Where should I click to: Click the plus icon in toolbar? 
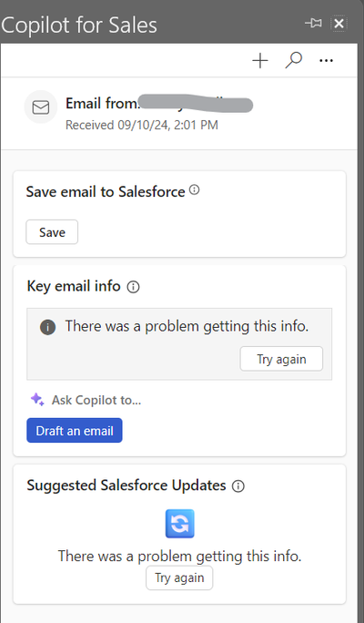tap(260, 61)
